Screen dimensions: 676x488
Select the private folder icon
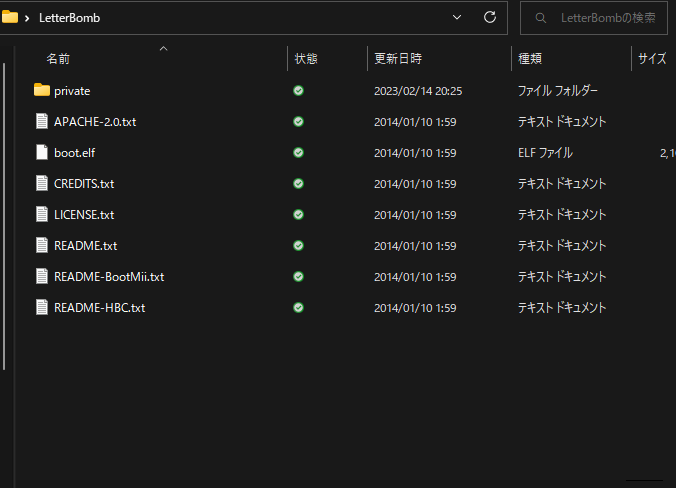tap(42, 90)
